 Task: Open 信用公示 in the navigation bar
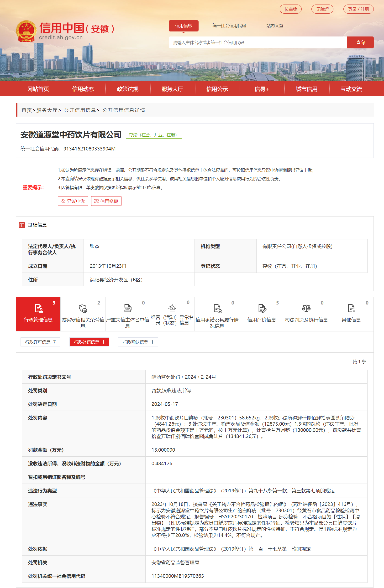pos(217,89)
